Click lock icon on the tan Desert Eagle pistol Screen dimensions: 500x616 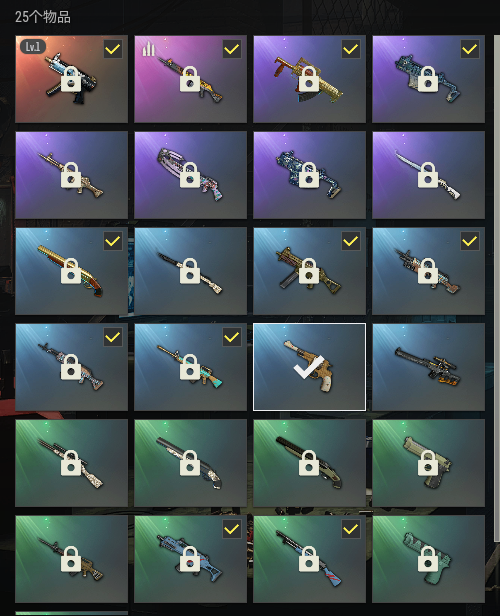pyautogui.click(x=428, y=463)
